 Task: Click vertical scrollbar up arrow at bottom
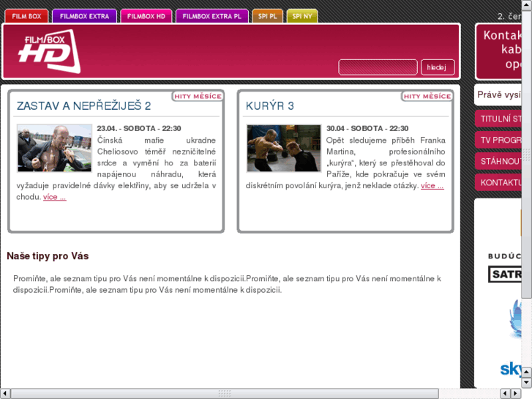click(527, 372)
